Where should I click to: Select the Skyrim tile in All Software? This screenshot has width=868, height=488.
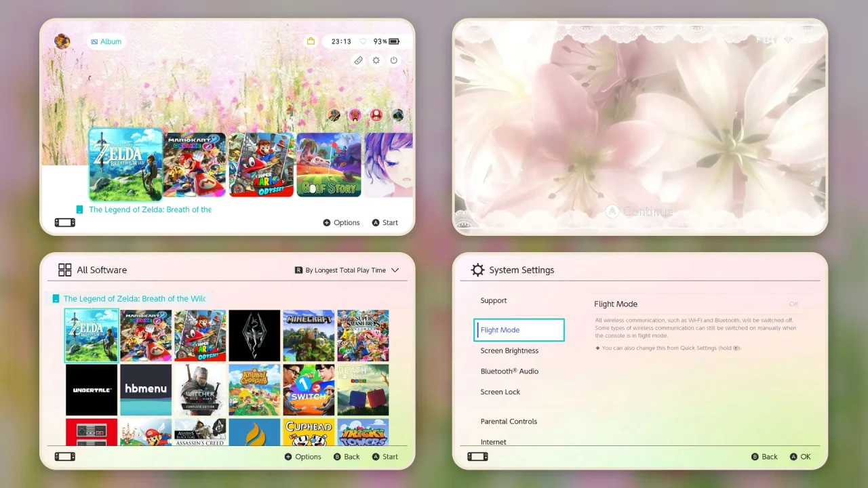(254, 335)
